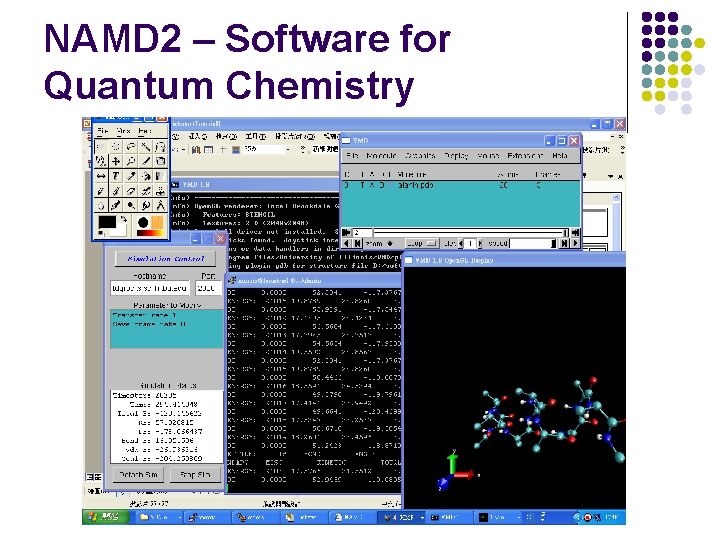
Task: Open the black foreground color swatch
Action: tap(107, 222)
